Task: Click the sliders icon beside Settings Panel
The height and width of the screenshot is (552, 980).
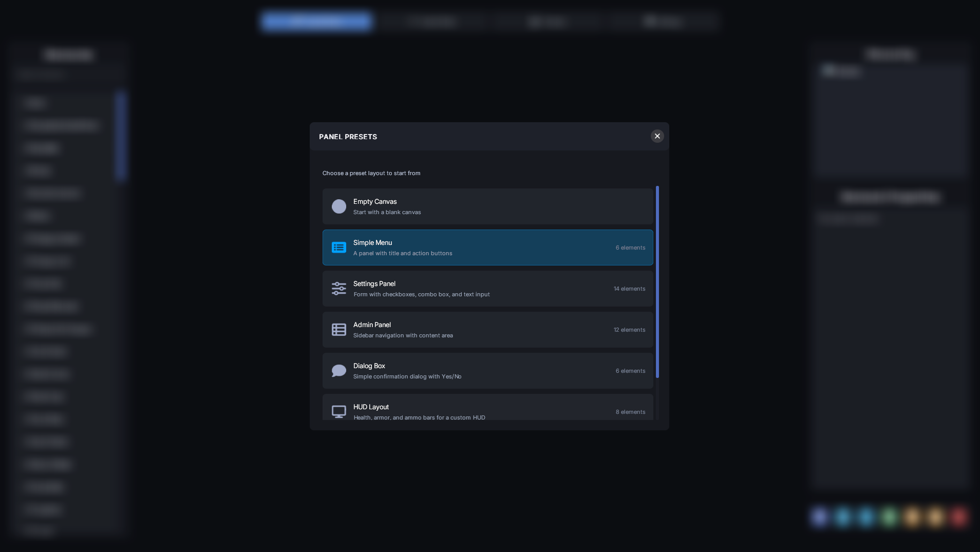Action: coord(339,288)
